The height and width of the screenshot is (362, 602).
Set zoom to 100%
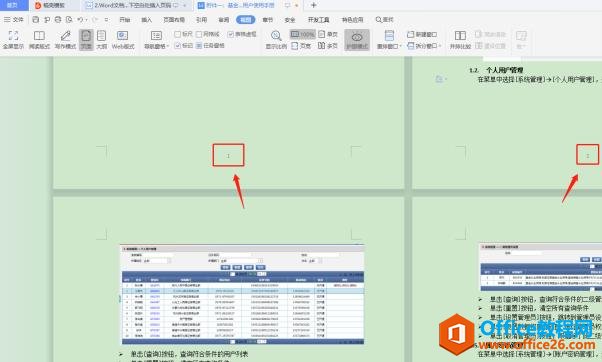303,34
